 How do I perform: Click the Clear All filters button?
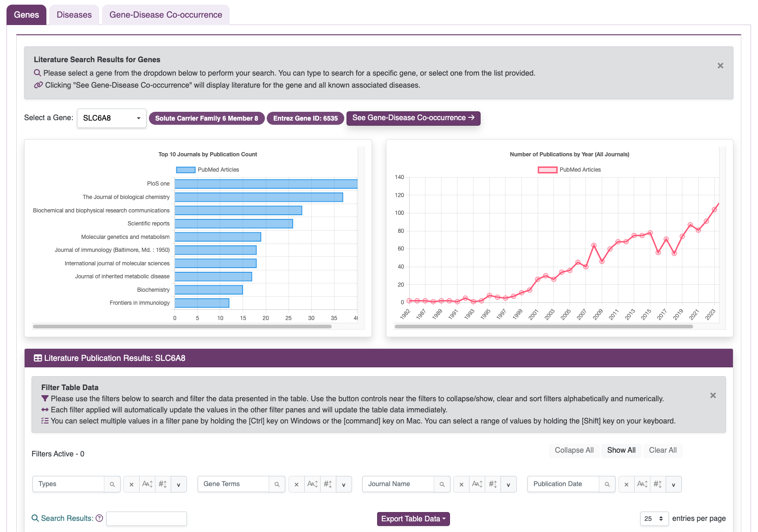coord(662,450)
